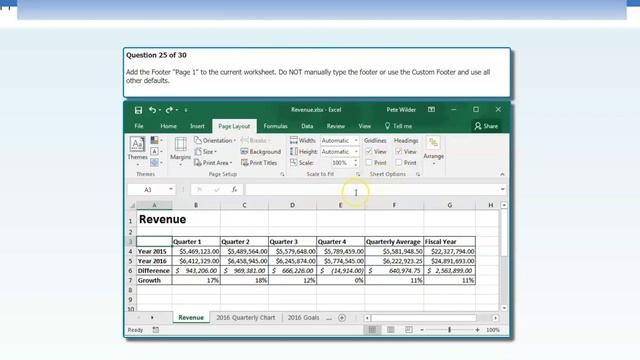
Task: Select the Page Layout tab
Action: pyautogui.click(x=234, y=126)
